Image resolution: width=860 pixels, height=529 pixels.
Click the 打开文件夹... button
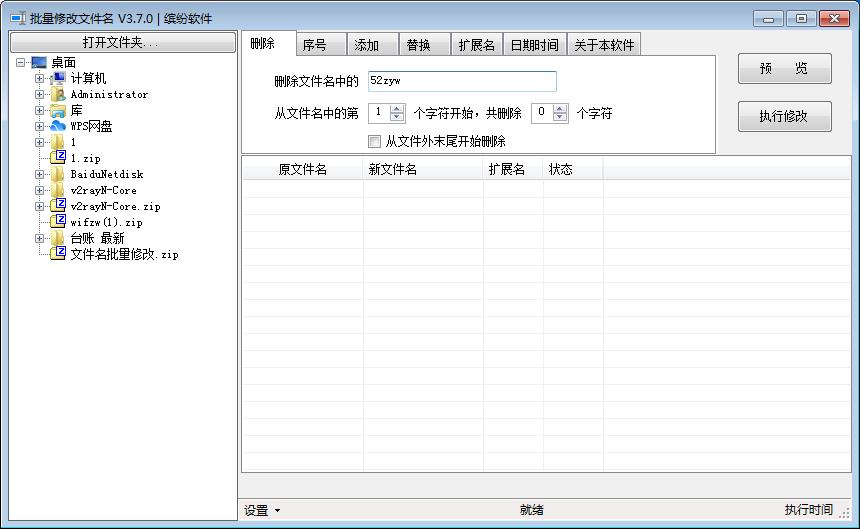coord(121,42)
